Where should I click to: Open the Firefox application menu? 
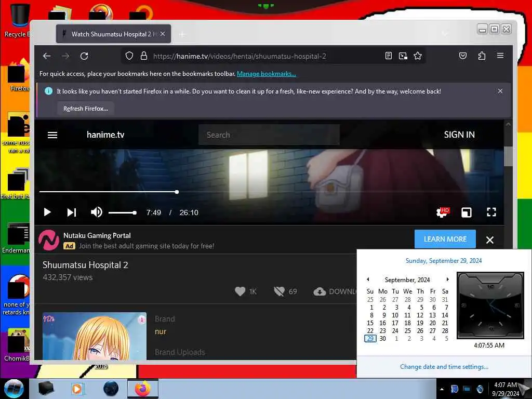tap(500, 55)
